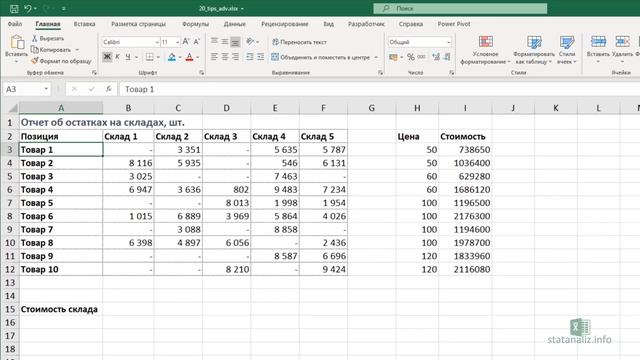Click the decrease decimal icon
Viewport: 640px width, 360px height.
pos(447,57)
